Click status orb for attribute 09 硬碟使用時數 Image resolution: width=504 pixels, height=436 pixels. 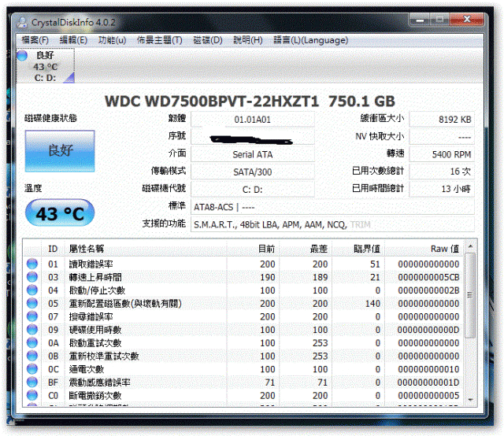point(32,330)
